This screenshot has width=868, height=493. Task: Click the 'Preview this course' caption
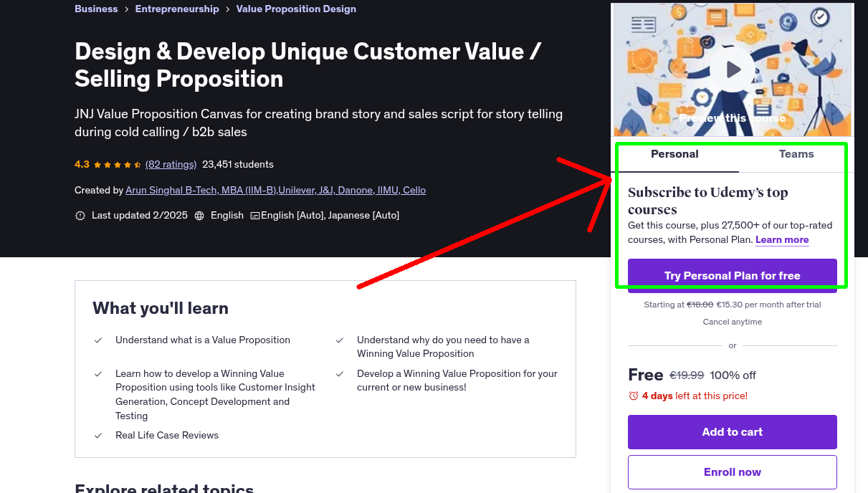click(733, 118)
